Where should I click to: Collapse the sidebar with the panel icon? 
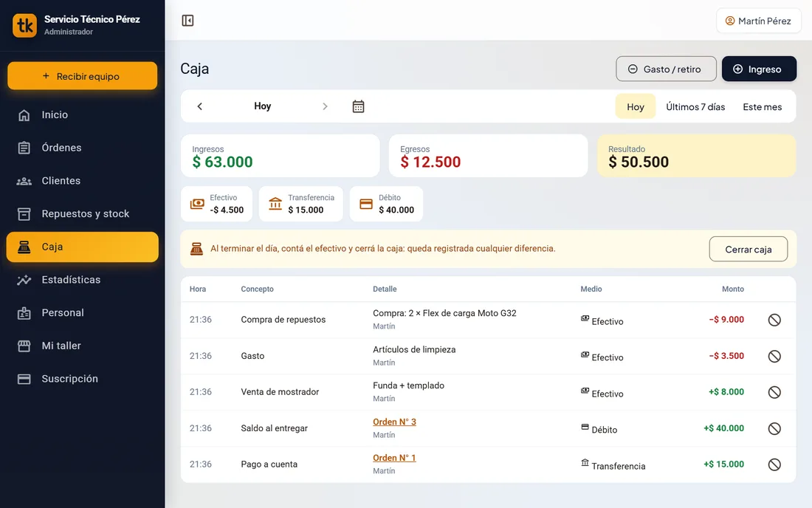click(187, 21)
